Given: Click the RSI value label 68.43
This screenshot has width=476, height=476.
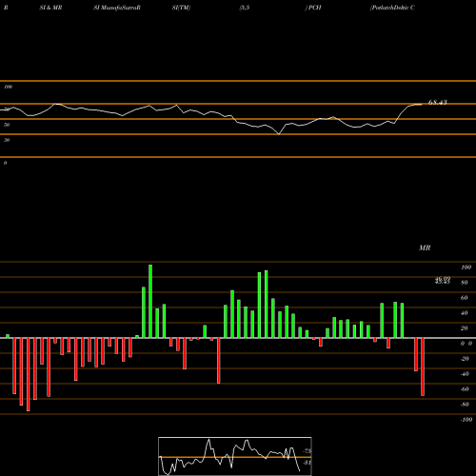Looking at the screenshot, I should [438, 102].
